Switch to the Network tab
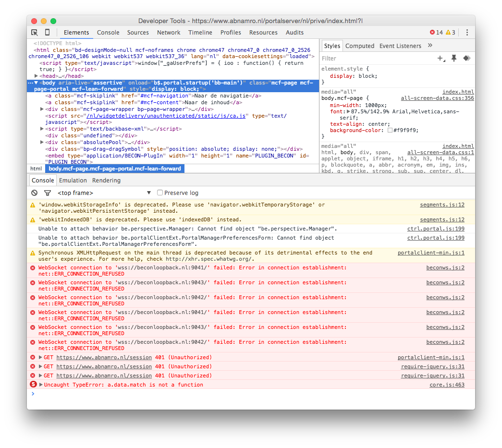The image size is (502, 448). pyautogui.click(x=169, y=33)
